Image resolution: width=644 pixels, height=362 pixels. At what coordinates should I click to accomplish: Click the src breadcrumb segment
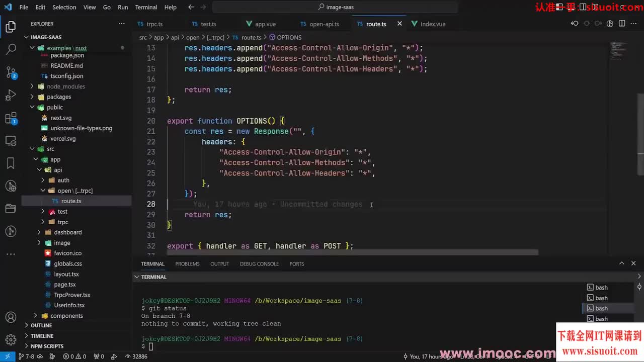pos(143,37)
